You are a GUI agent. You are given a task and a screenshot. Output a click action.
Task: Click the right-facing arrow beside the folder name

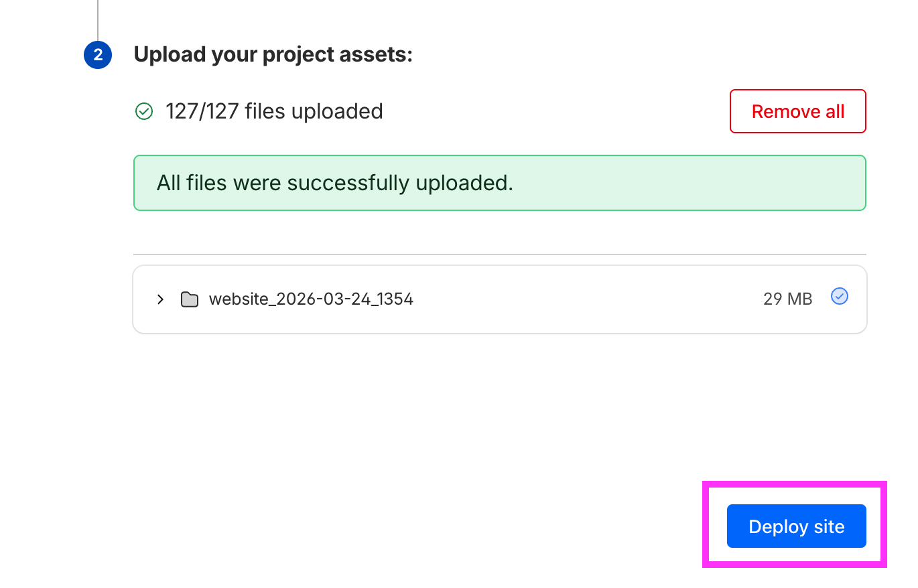(x=160, y=299)
